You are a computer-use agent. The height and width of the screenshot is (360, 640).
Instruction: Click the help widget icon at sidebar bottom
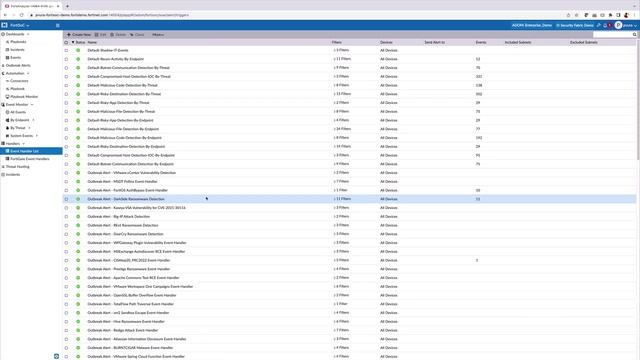(56, 356)
